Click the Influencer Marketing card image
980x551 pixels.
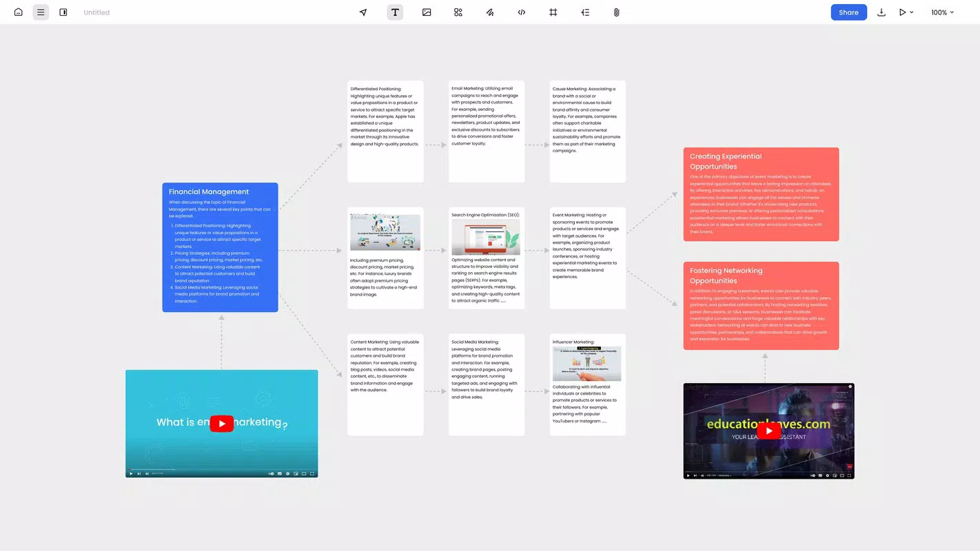coord(587,364)
